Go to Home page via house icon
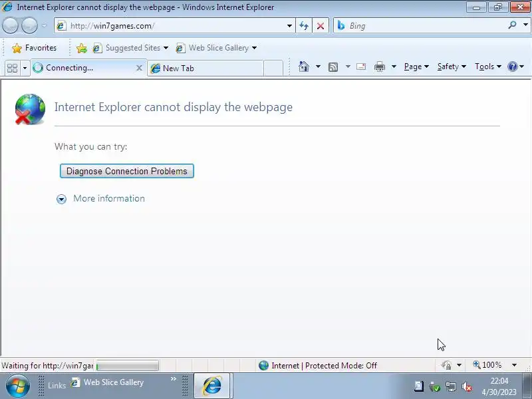This screenshot has height=399, width=532. pyautogui.click(x=304, y=66)
